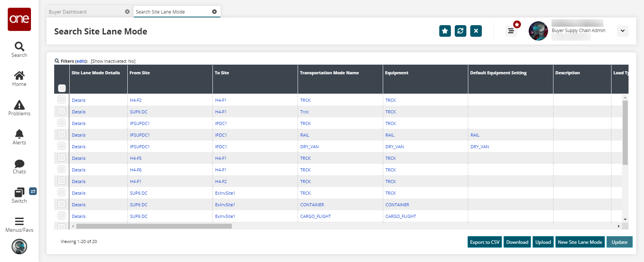Screen dimensions: 644x262
Task: Click the New Site Lane Mode button
Action: click(x=580, y=242)
